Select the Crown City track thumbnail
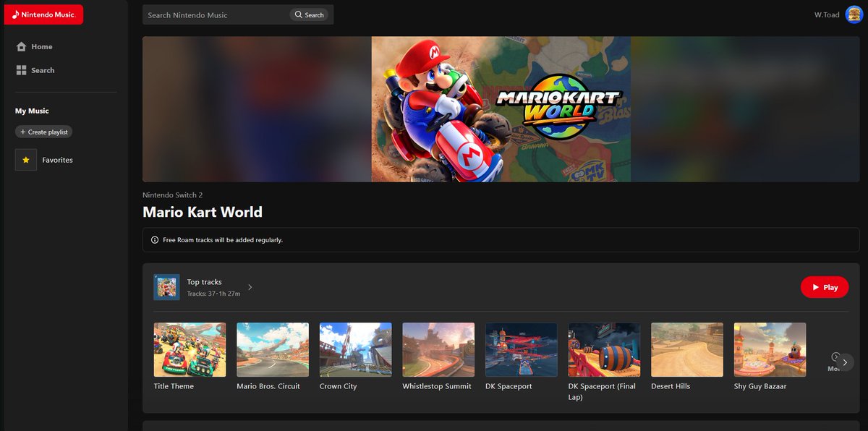This screenshot has width=868, height=431. click(x=356, y=349)
